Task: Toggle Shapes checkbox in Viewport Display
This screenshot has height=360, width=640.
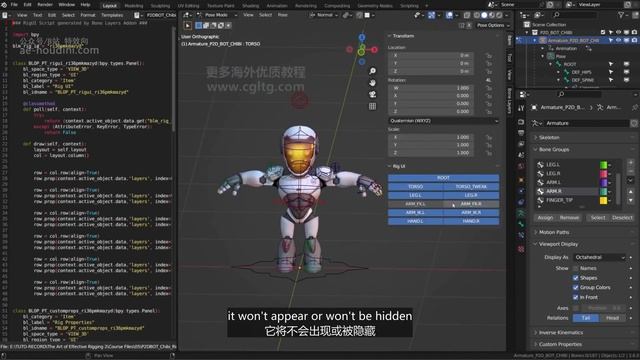Action: point(576,278)
